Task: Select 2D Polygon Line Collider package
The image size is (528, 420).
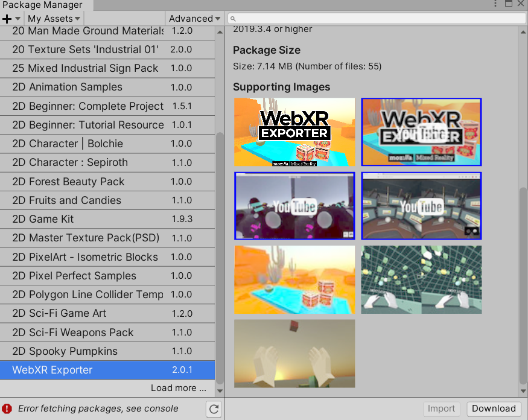Action: (x=107, y=294)
